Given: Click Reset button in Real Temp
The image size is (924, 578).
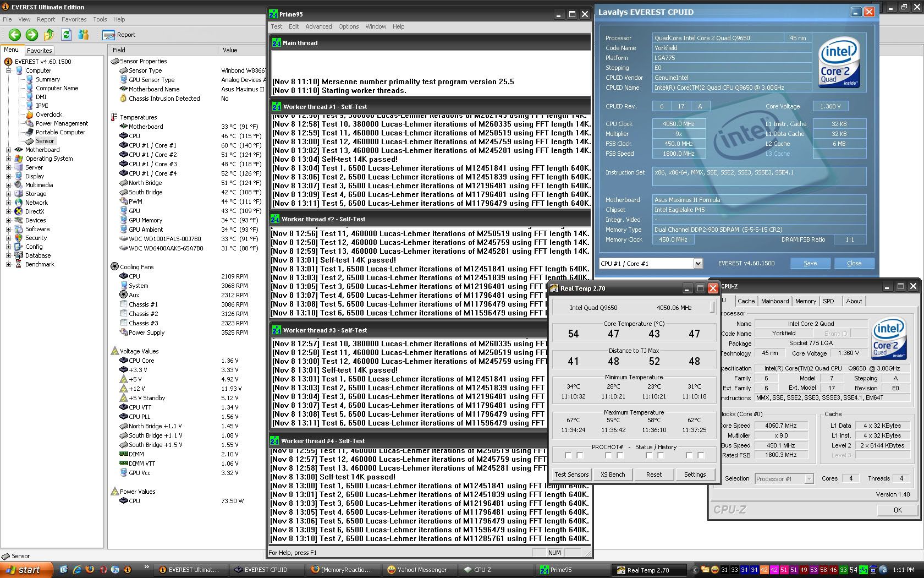Looking at the screenshot, I should tap(654, 475).
